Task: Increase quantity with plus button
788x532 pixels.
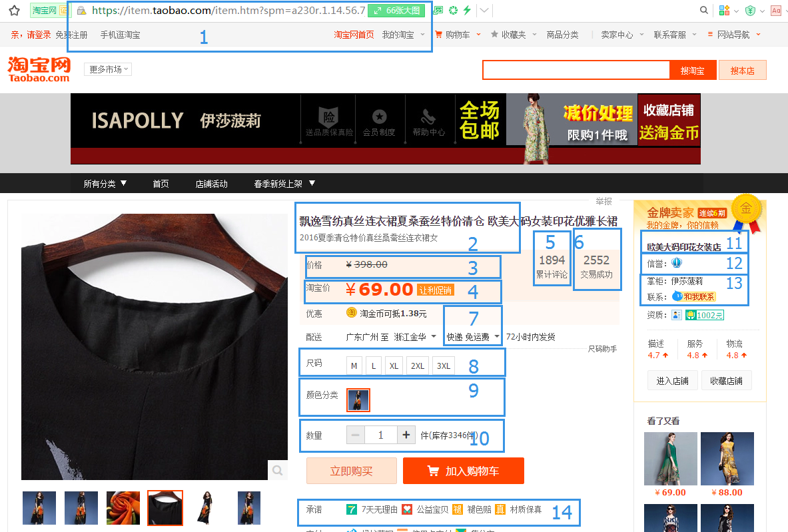Action: coord(406,435)
